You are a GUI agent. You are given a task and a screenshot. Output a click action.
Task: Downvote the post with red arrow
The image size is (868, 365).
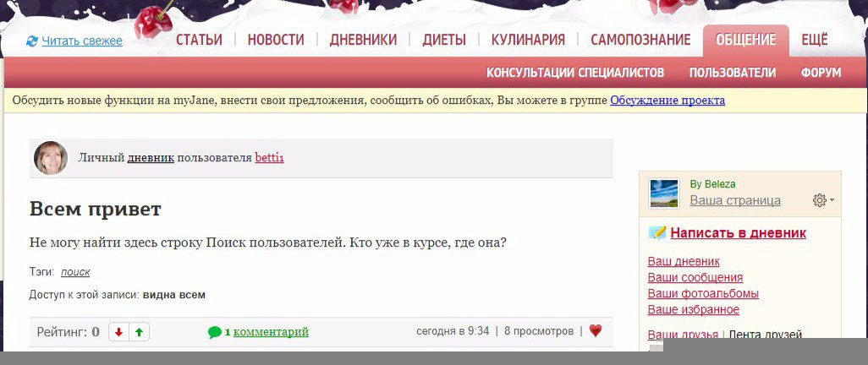pos(118,332)
